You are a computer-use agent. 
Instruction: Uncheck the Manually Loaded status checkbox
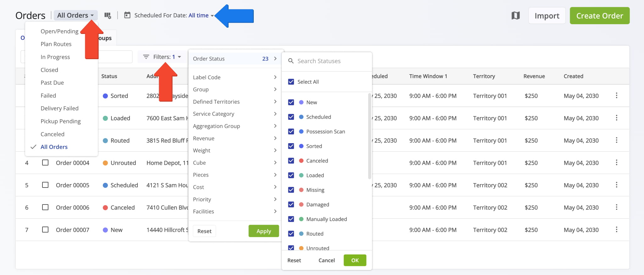291,219
